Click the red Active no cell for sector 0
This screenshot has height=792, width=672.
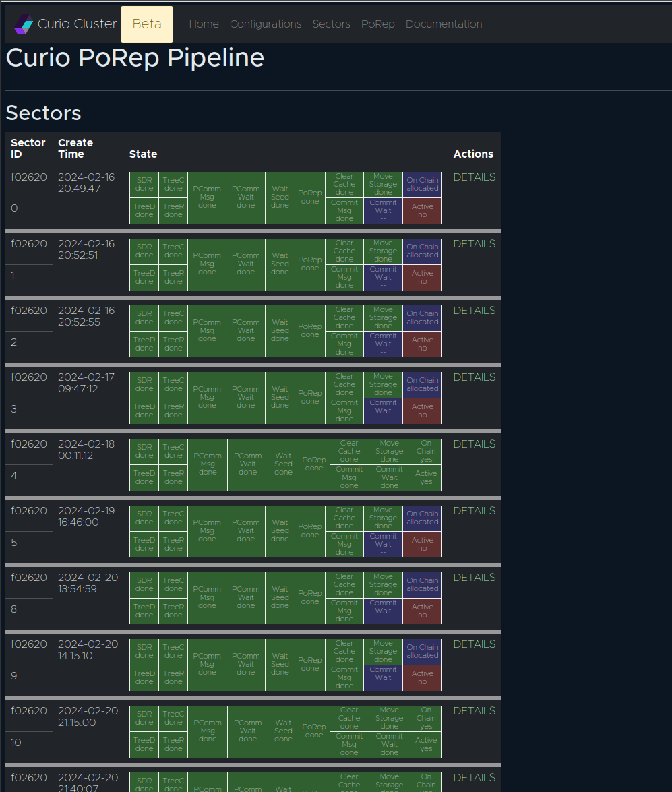tap(423, 211)
